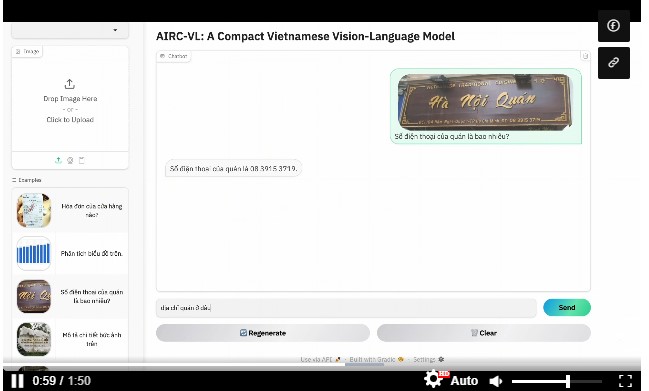649x391 pixels.
Task: Click the Regenerate button
Action: tap(263, 333)
